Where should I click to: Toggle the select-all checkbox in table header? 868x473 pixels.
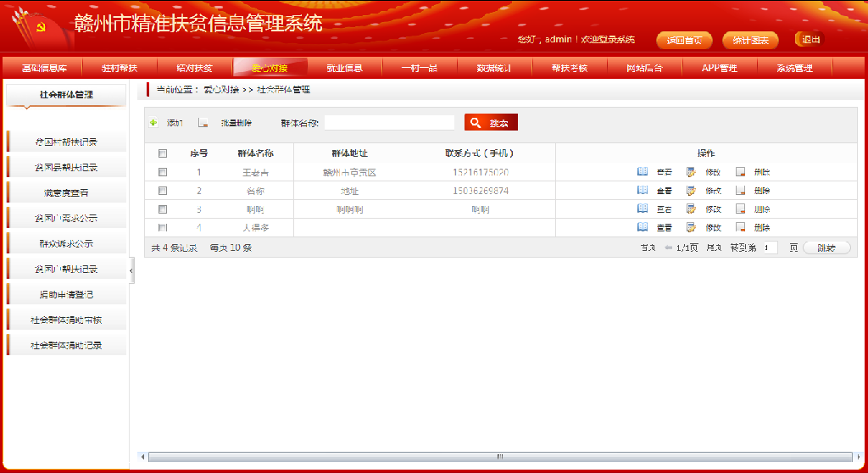point(162,153)
